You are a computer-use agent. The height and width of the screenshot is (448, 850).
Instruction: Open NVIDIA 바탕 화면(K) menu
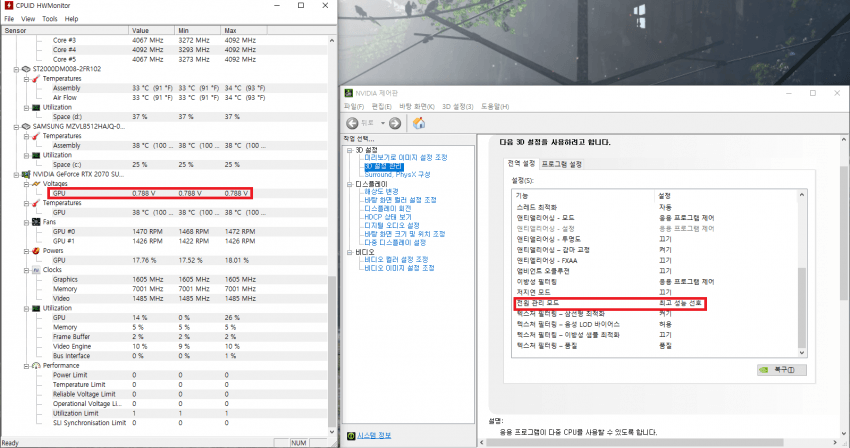pos(417,106)
